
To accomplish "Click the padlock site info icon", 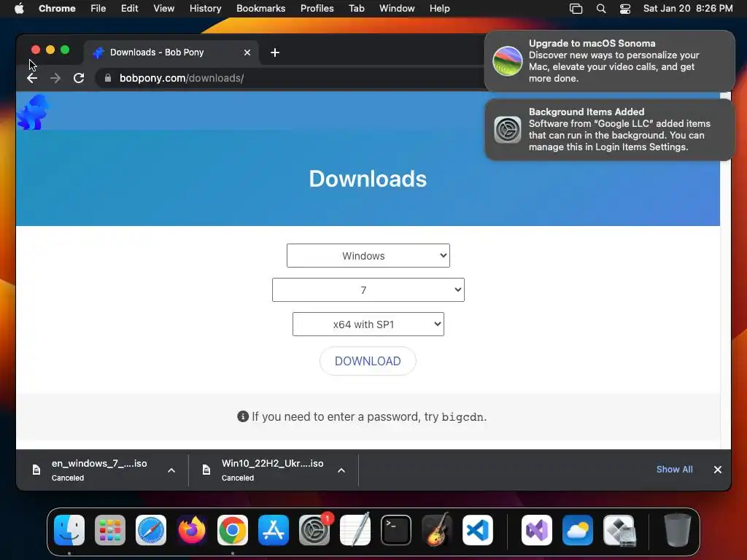I will tap(108, 78).
